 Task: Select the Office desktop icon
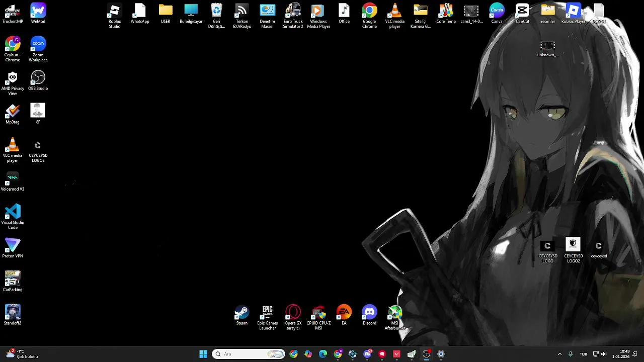tap(344, 14)
